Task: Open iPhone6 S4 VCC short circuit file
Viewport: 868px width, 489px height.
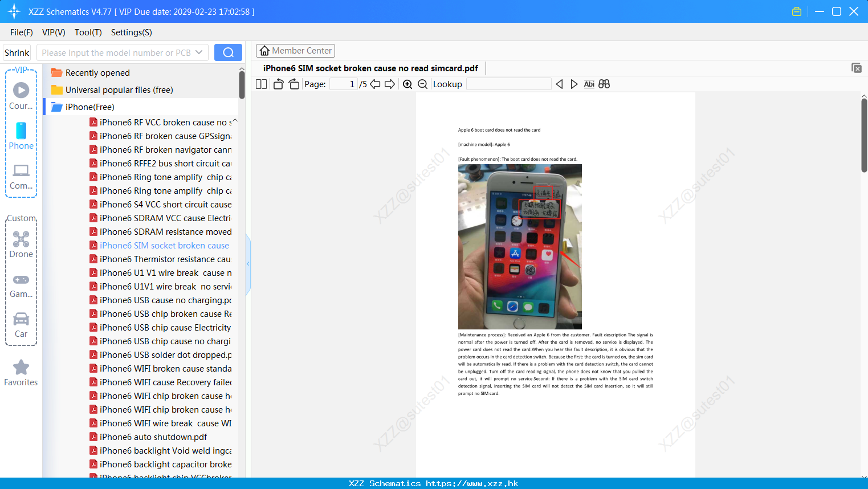Action: 161,205
